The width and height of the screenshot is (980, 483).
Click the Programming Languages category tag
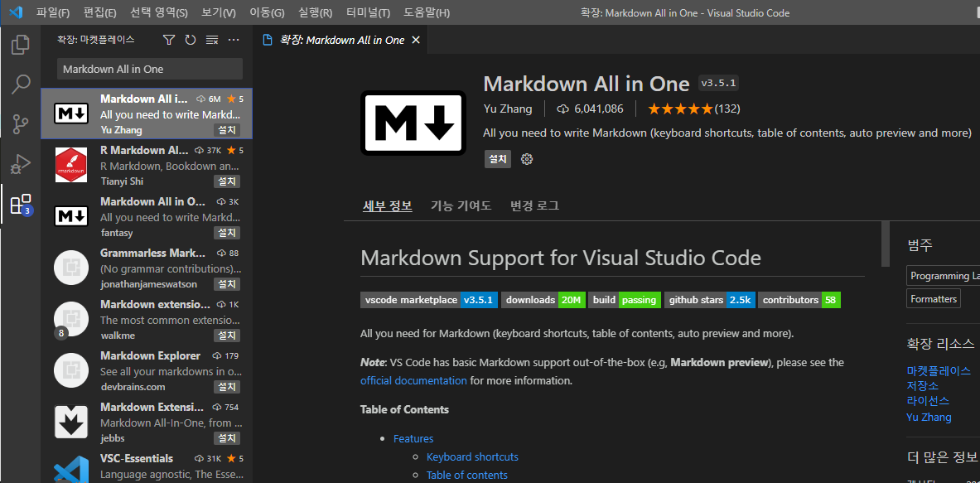pyautogui.click(x=943, y=276)
